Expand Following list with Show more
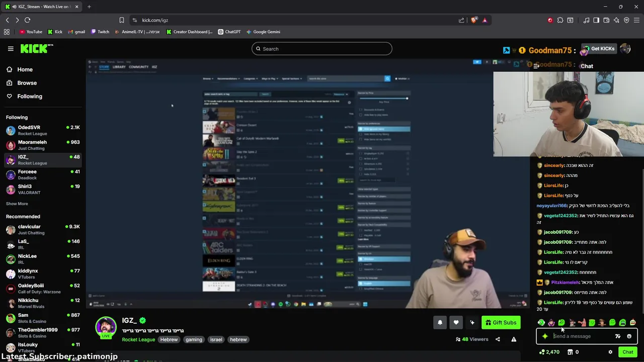Screen dimensions: 644x362 [x=17, y=204]
